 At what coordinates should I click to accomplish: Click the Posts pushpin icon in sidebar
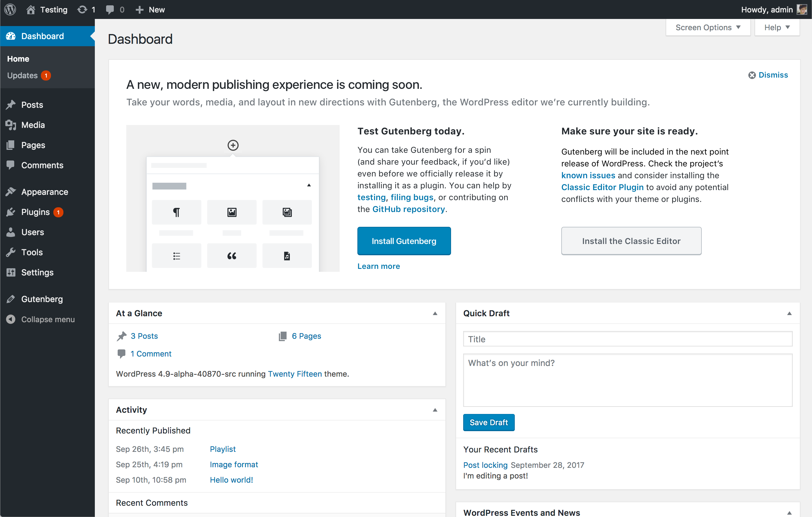pos(11,105)
